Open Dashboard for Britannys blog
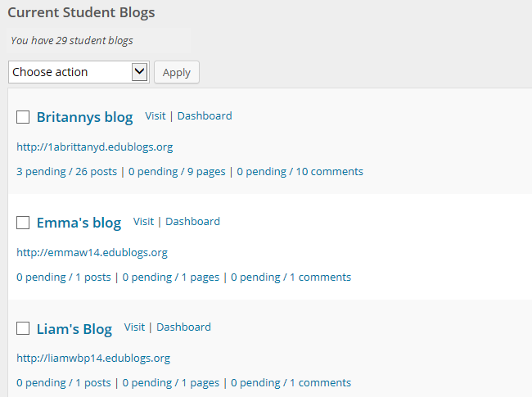The image size is (532, 397). [x=205, y=116]
